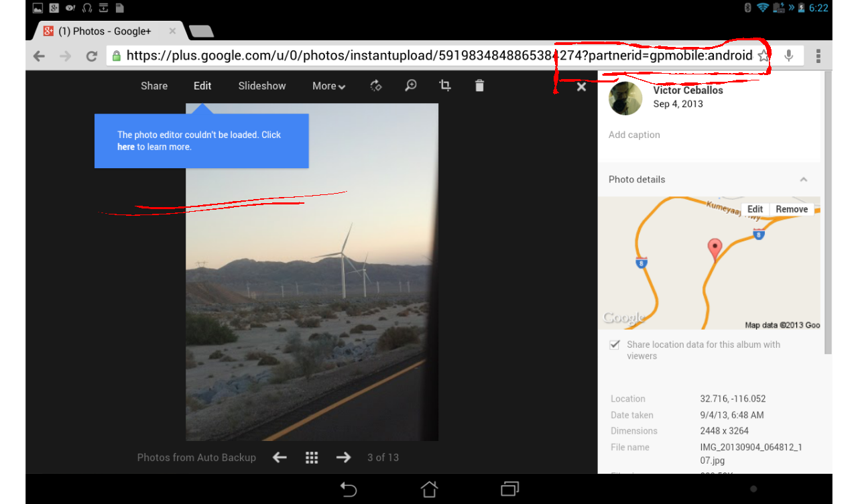858x504 pixels.
Task: Go to the previous photo arrow
Action: click(x=280, y=457)
